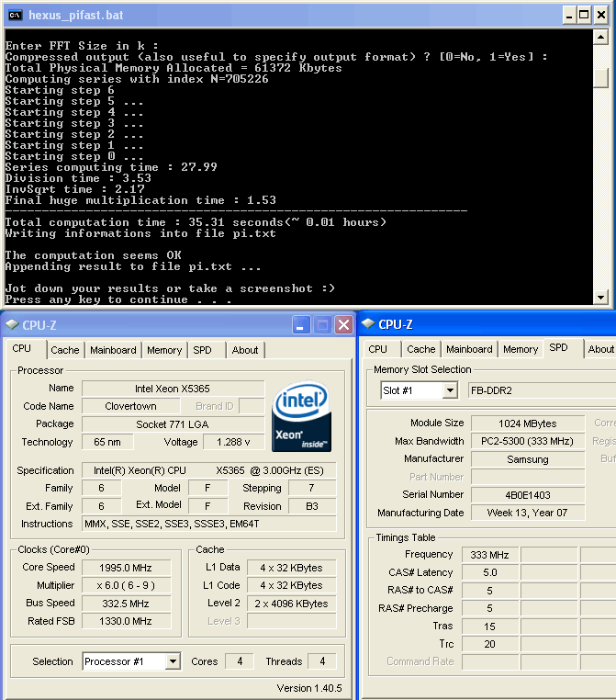Click the console icon in hexus_pifast.bat title bar
The image size is (616, 700).
click(x=15, y=16)
